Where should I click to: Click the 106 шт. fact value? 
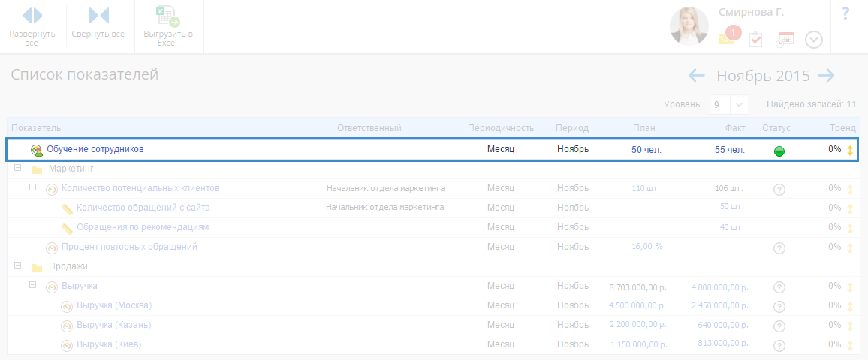[729, 188]
